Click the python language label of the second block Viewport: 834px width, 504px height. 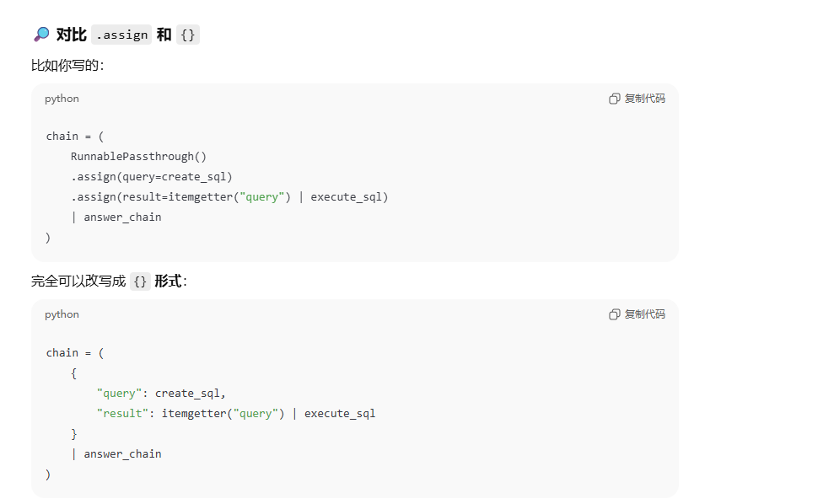[62, 314]
